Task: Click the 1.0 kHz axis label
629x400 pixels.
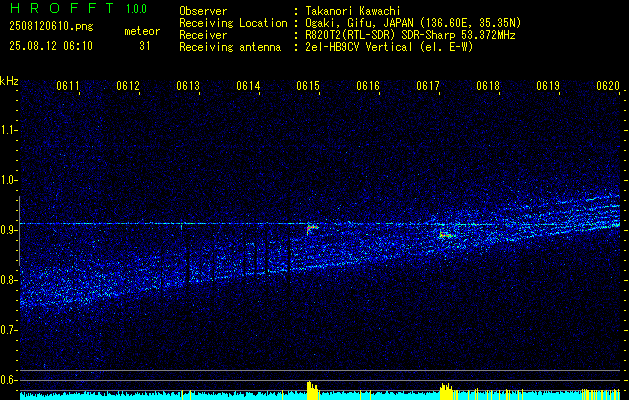Action: [x=7, y=180]
